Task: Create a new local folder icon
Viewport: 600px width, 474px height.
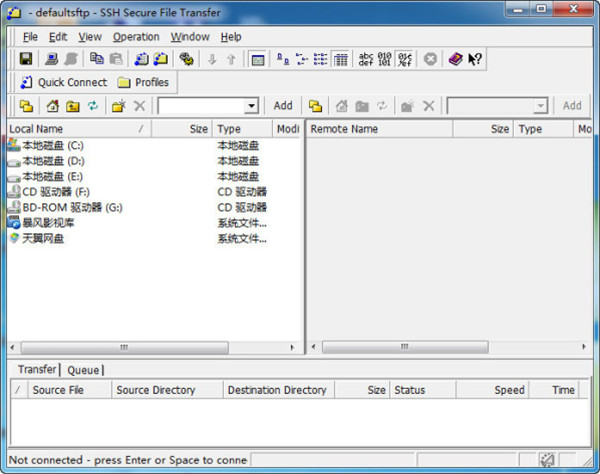Action: coord(119,106)
